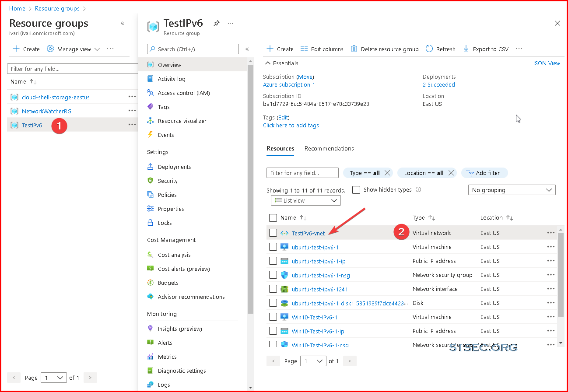Open more options ellipsis beside TestIPv6 title

point(231,23)
